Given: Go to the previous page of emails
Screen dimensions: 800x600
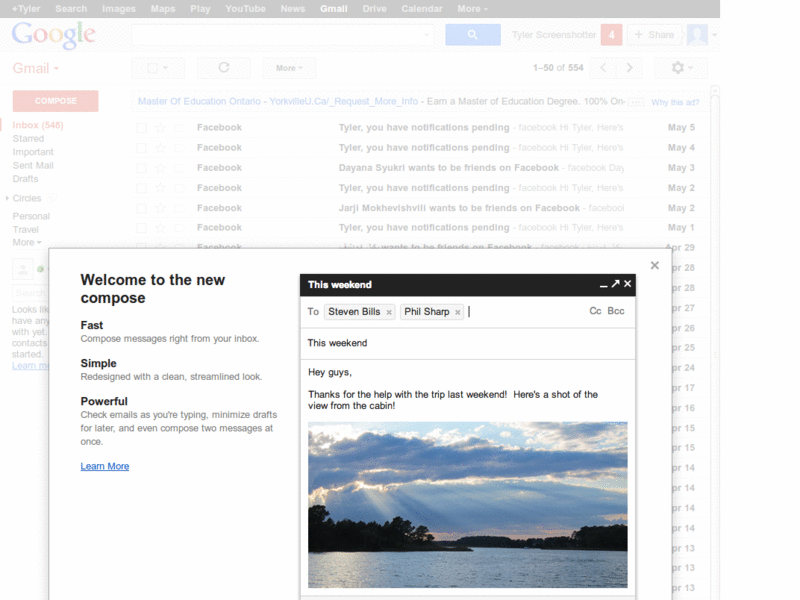Looking at the screenshot, I should [x=603, y=68].
